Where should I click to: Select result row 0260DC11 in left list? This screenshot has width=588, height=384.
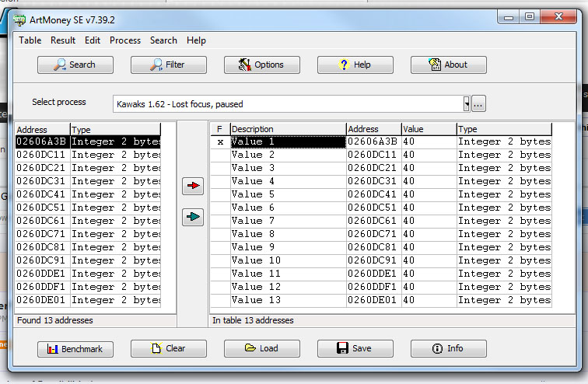(88, 155)
